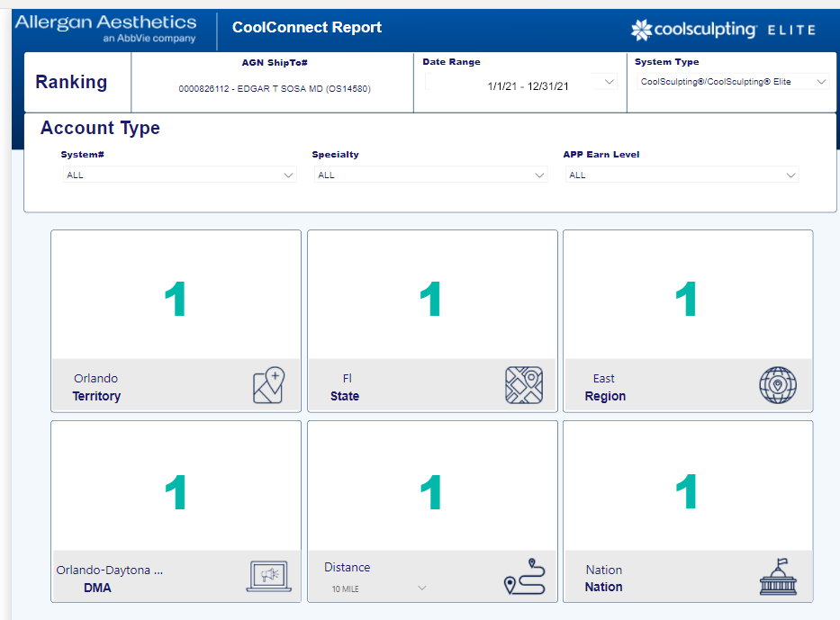Change the 10 MILE distance dropdown
The height and width of the screenshot is (620, 840).
(x=378, y=589)
